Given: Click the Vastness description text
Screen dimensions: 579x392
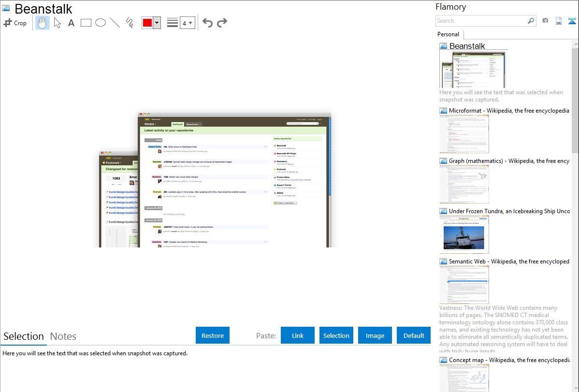Looking at the screenshot, I should tap(504, 329).
